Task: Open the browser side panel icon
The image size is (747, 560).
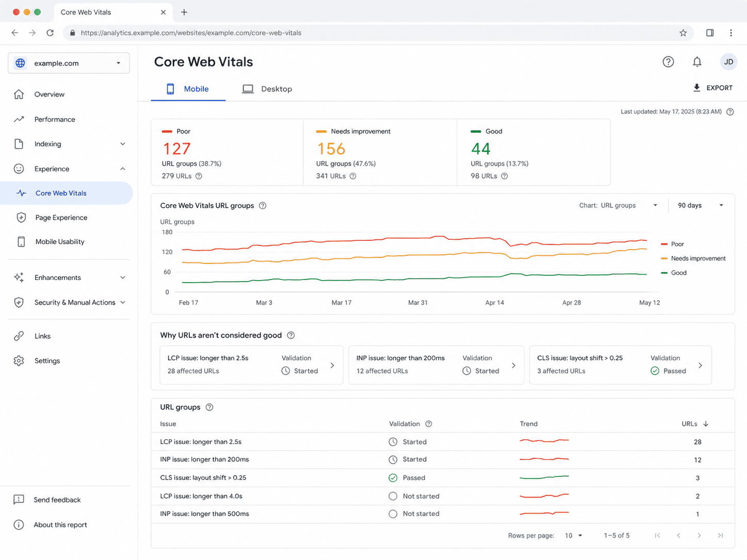Action: [x=710, y=32]
